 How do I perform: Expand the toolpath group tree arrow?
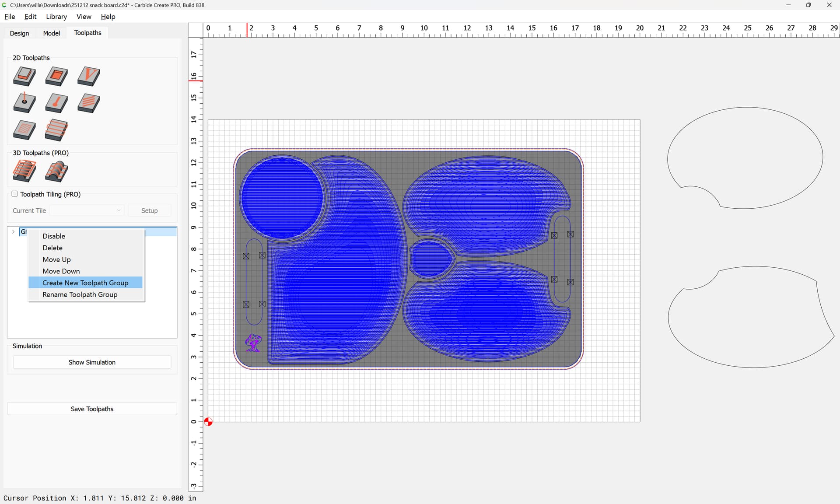coord(13,231)
